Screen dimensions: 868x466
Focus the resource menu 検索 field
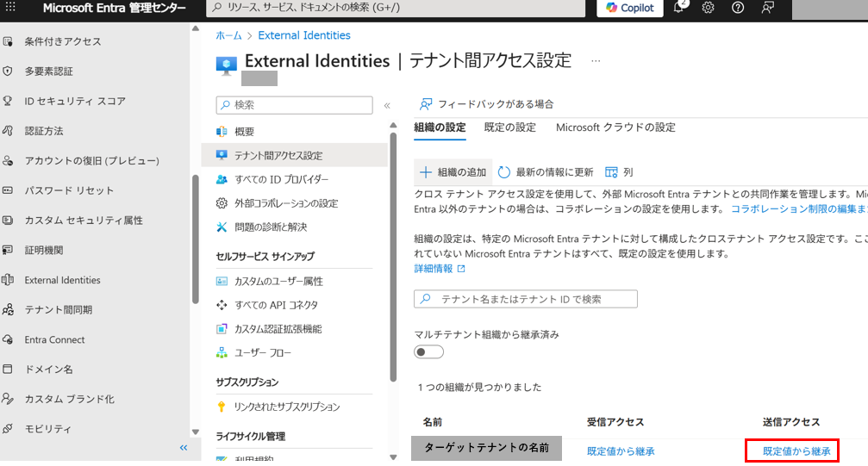tap(295, 104)
